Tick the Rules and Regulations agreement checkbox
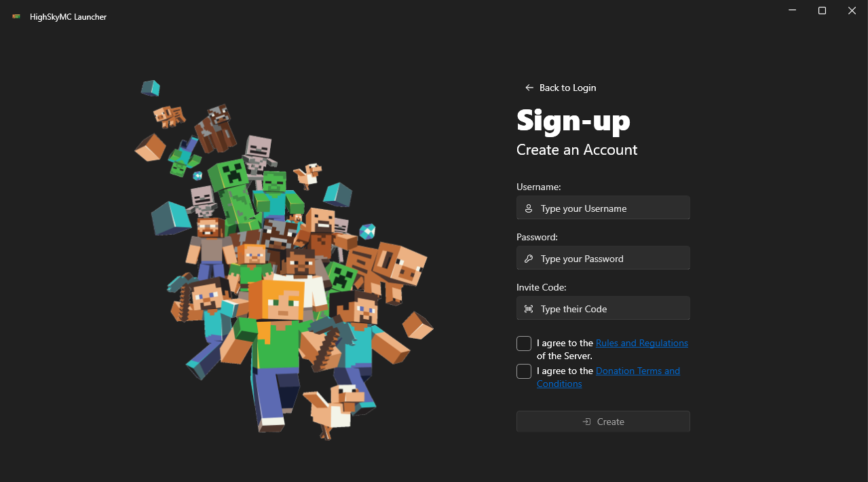Viewport: 868px width, 482px height. point(524,344)
